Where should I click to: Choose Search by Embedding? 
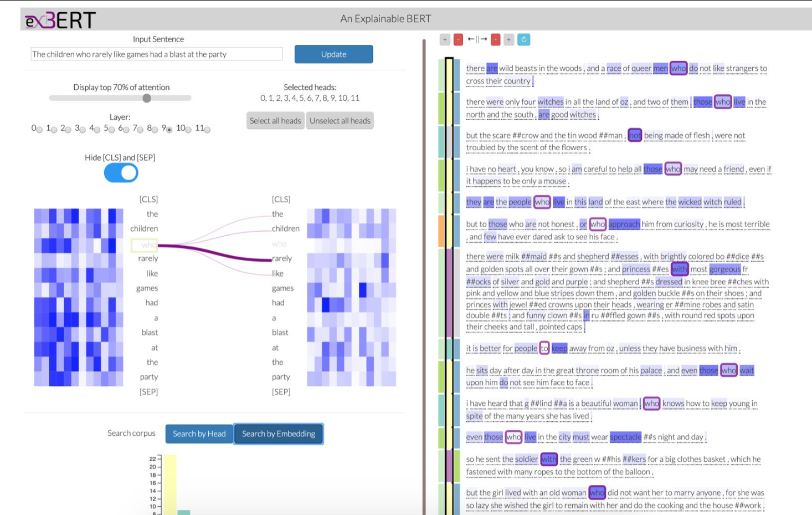click(279, 434)
